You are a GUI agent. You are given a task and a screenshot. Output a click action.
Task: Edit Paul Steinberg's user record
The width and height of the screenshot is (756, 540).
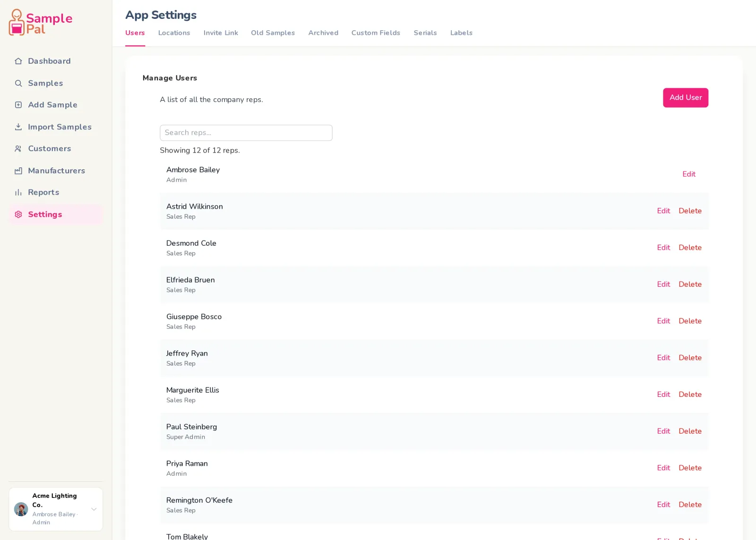pyautogui.click(x=663, y=431)
